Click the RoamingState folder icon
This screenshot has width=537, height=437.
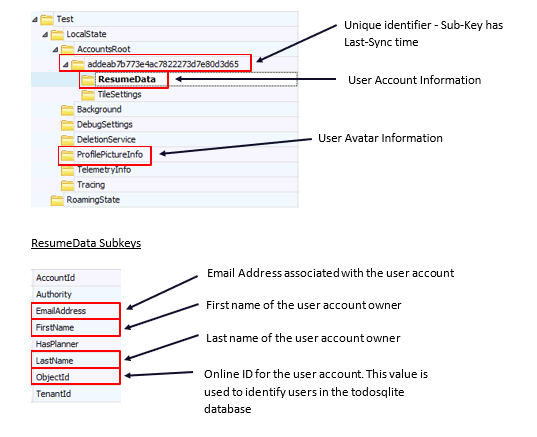pyautogui.click(x=57, y=200)
